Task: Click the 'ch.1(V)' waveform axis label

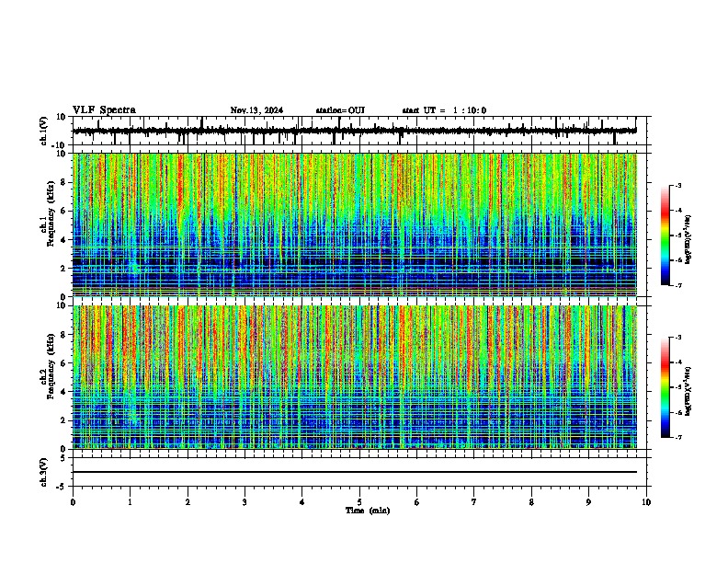Action: pyautogui.click(x=43, y=131)
